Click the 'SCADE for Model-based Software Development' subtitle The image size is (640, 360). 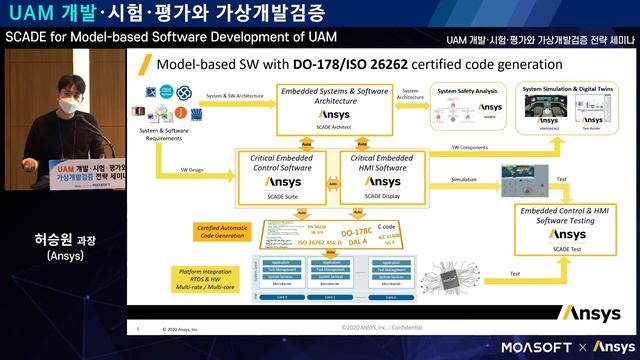coord(171,37)
